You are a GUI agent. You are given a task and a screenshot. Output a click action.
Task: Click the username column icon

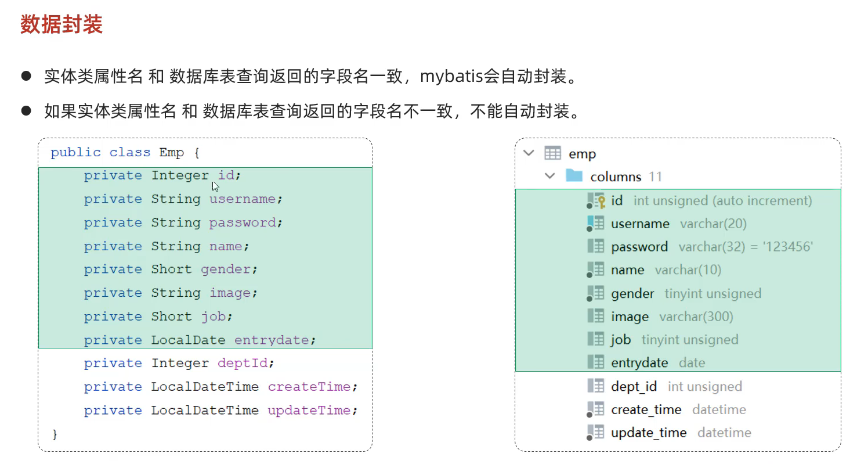(595, 224)
